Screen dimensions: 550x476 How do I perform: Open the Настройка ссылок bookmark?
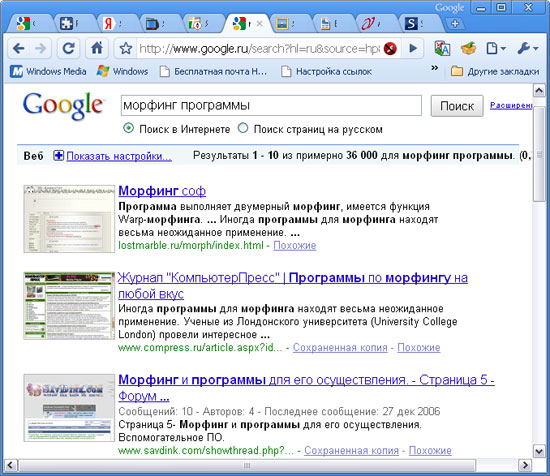coord(327,72)
